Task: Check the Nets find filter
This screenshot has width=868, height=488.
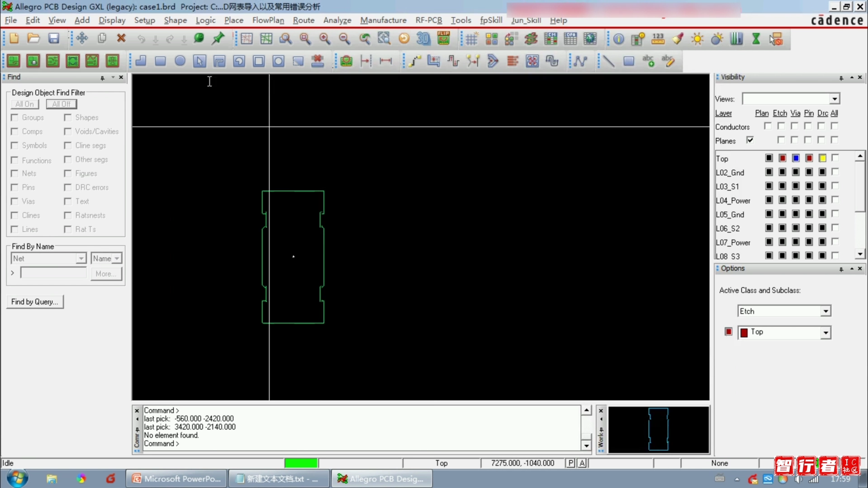Action: [15, 173]
